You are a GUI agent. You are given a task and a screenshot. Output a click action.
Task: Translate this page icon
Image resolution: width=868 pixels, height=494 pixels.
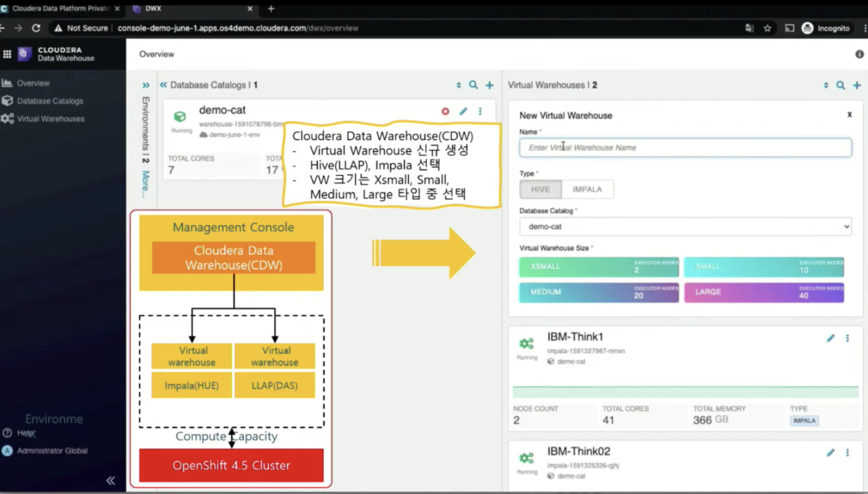(749, 28)
